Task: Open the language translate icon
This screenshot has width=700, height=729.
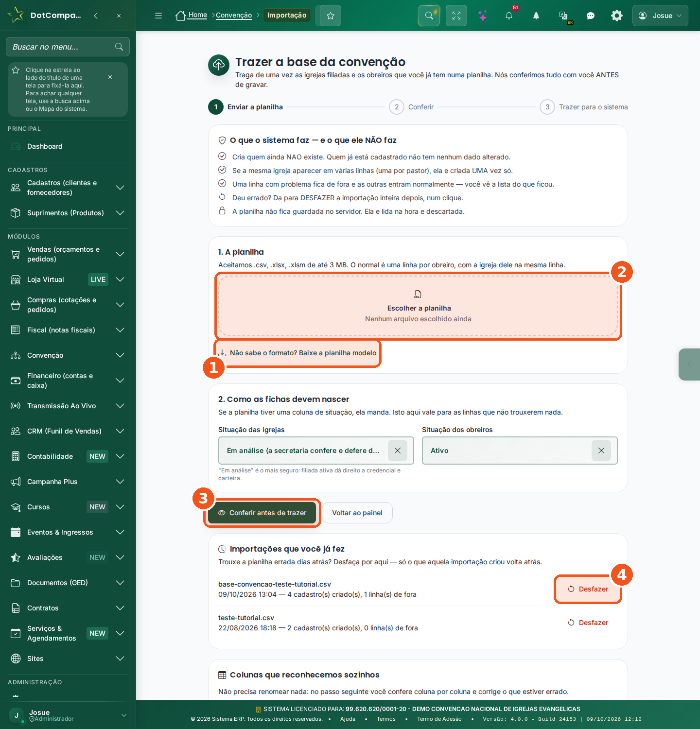Action: click(x=564, y=16)
